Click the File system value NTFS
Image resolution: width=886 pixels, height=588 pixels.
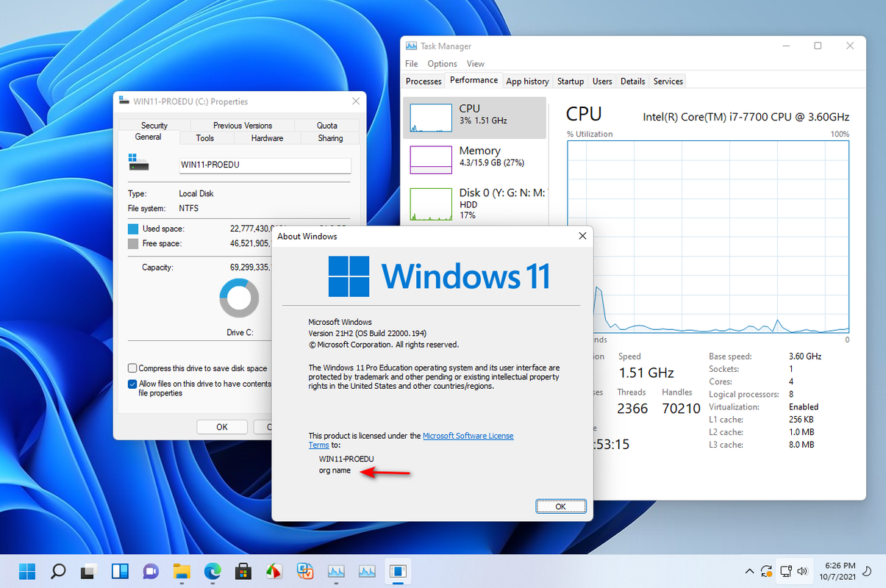tap(189, 208)
